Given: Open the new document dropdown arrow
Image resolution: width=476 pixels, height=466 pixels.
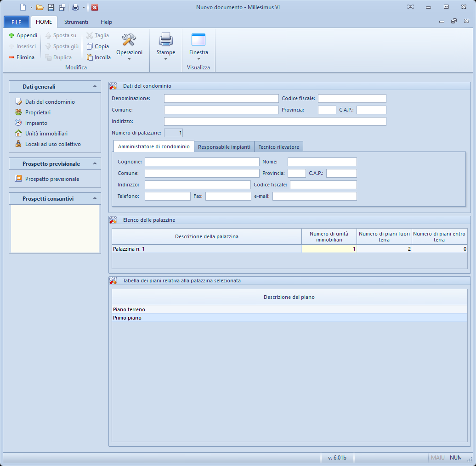Looking at the screenshot, I should pos(31,8).
